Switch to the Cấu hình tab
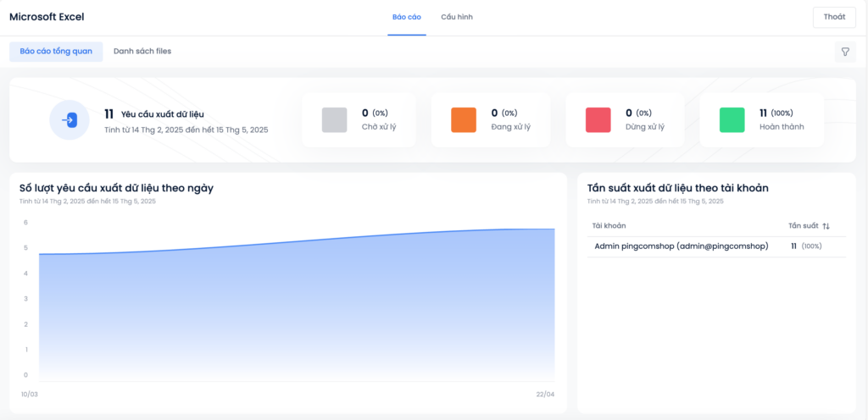This screenshot has width=868, height=420. (x=457, y=17)
